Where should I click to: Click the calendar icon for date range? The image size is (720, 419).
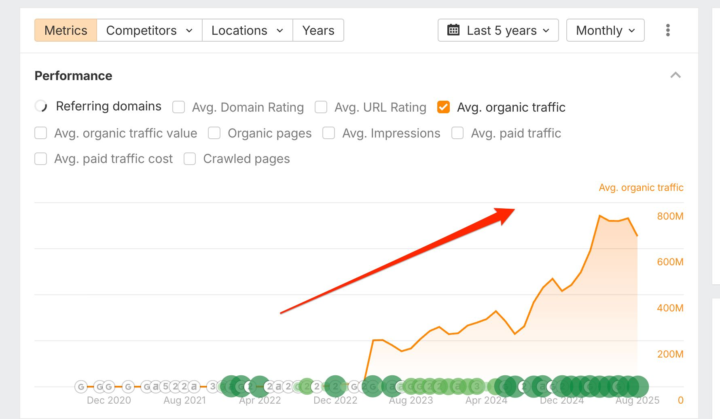[x=453, y=30]
